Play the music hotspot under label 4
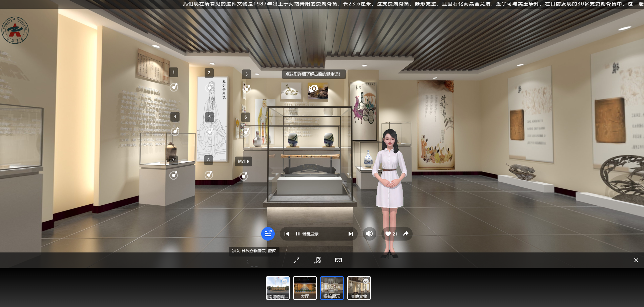 click(175, 131)
